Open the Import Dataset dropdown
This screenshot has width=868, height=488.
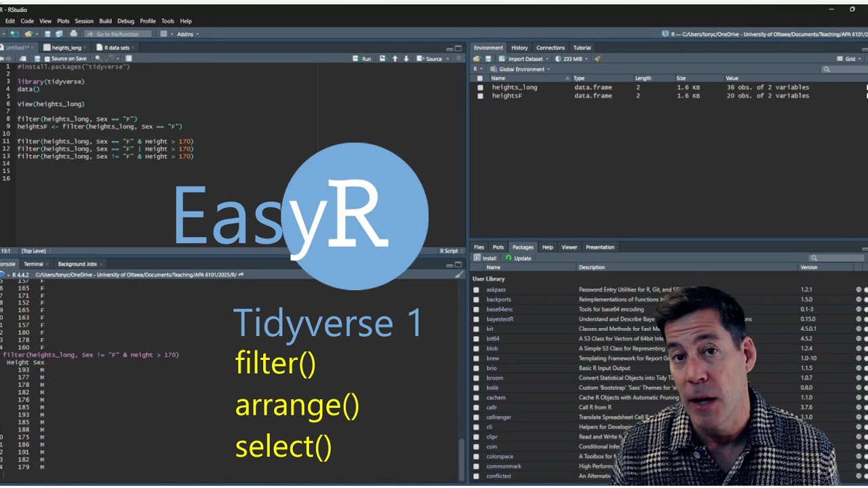click(523, 59)
